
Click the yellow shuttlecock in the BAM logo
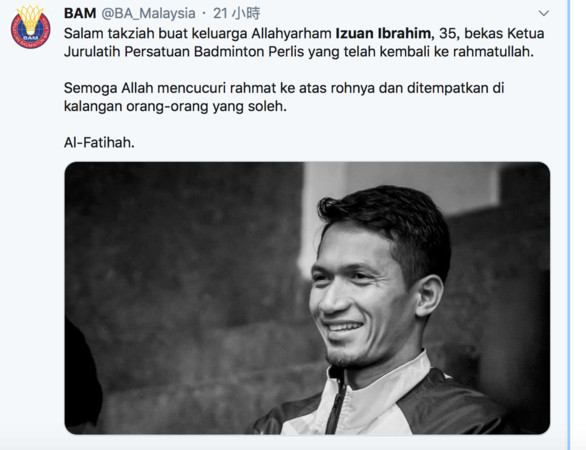(x=30, y=19)
